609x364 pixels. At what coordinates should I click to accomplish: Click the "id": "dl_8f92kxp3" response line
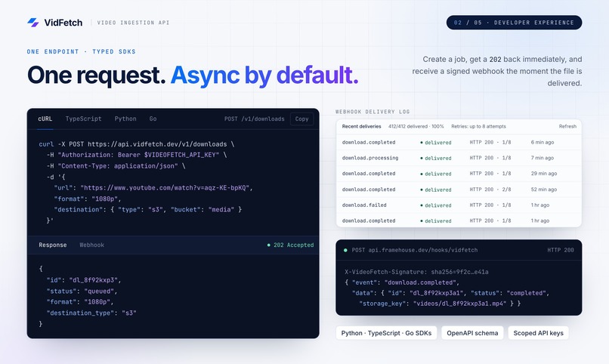[x=84, y=279]
